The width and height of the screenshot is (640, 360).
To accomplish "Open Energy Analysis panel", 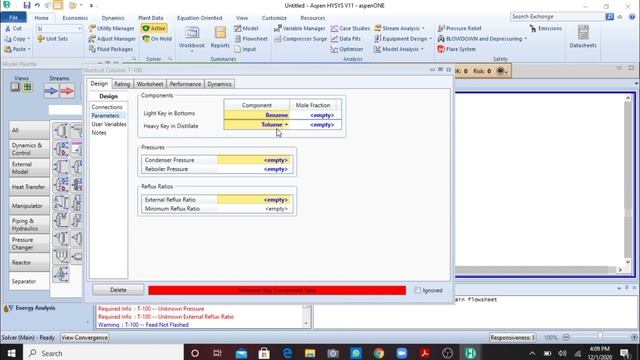I will coord(30,308).
